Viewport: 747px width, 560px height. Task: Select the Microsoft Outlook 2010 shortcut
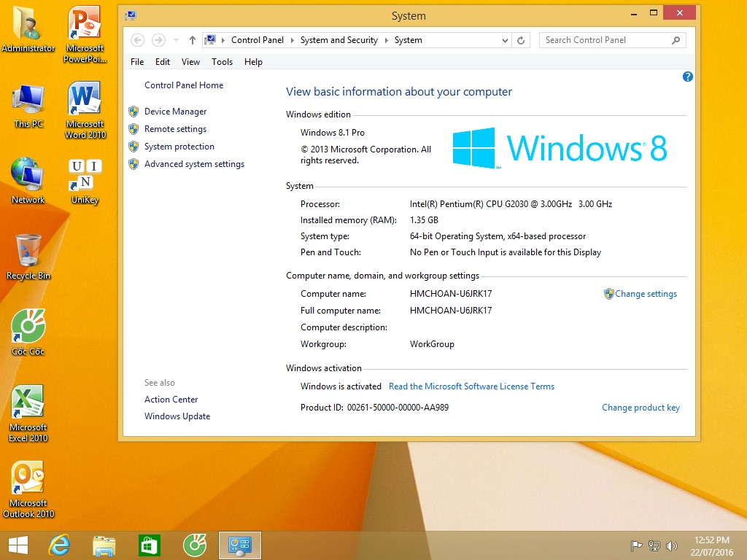click(28, 489)
